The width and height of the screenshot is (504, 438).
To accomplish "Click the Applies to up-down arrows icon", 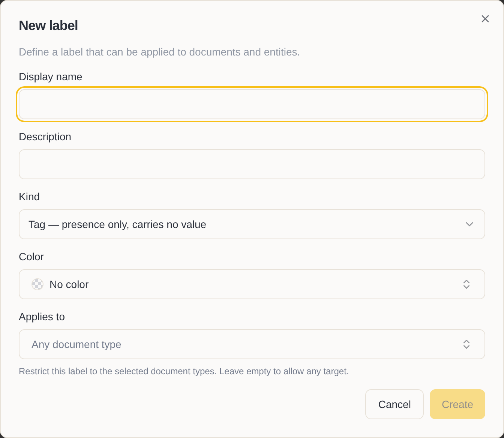I will tap(466, 344).
